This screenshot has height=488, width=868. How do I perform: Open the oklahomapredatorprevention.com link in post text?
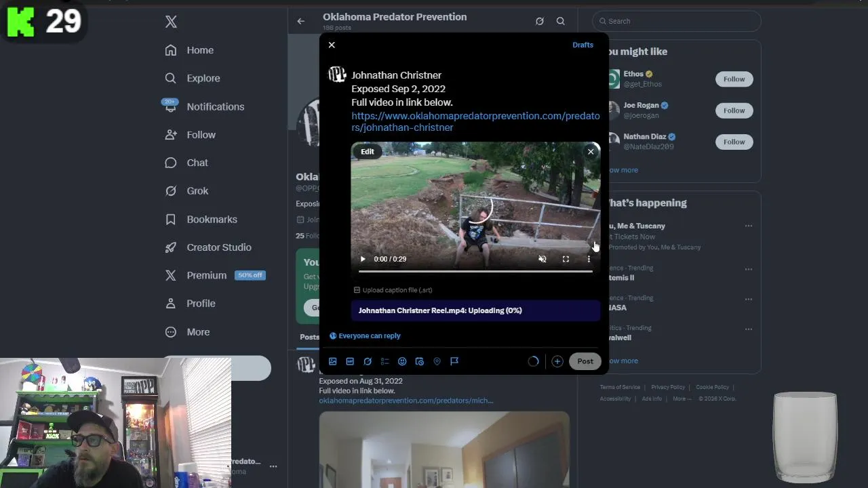tap(475, 121)
